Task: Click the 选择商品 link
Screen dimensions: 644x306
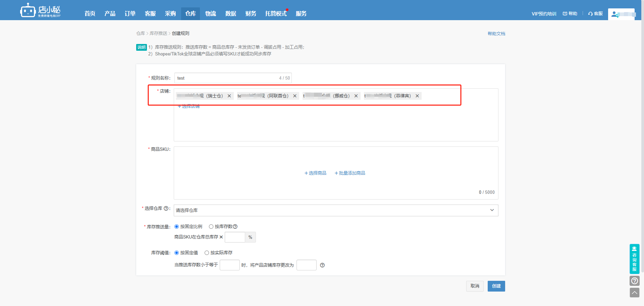Action: (x=315, y=173)
